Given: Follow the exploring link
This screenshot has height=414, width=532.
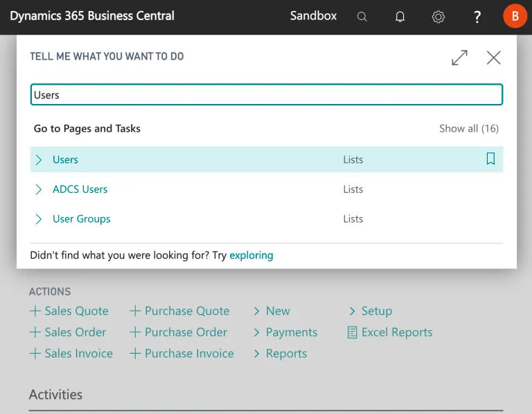Looking at the screenshot, I should (251, 255).
